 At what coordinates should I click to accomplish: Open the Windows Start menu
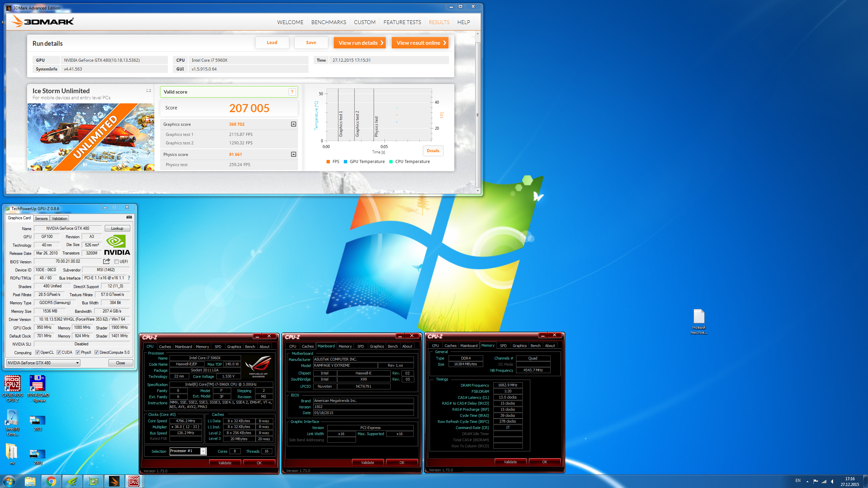pyautogui.click(x=9, y=481)
